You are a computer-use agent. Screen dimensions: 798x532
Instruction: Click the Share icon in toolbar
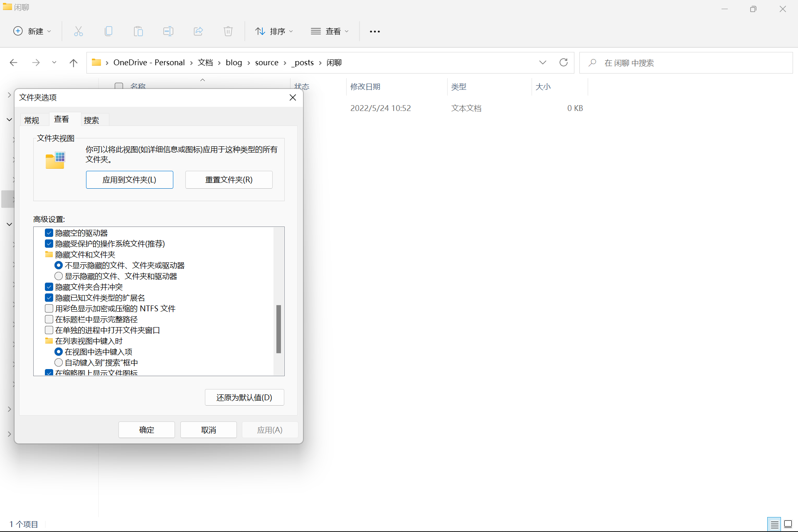pyautogui.click(x=198, y=31)
